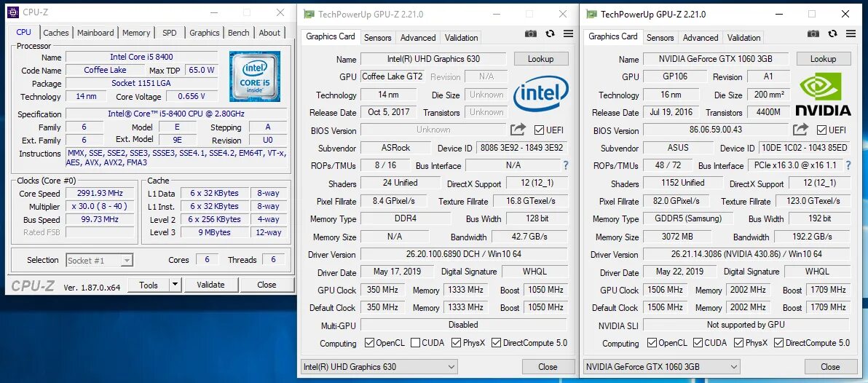
Task: Open the Advanced tab in NVIDIA GPU-Z window
Action: pos(701,38)
